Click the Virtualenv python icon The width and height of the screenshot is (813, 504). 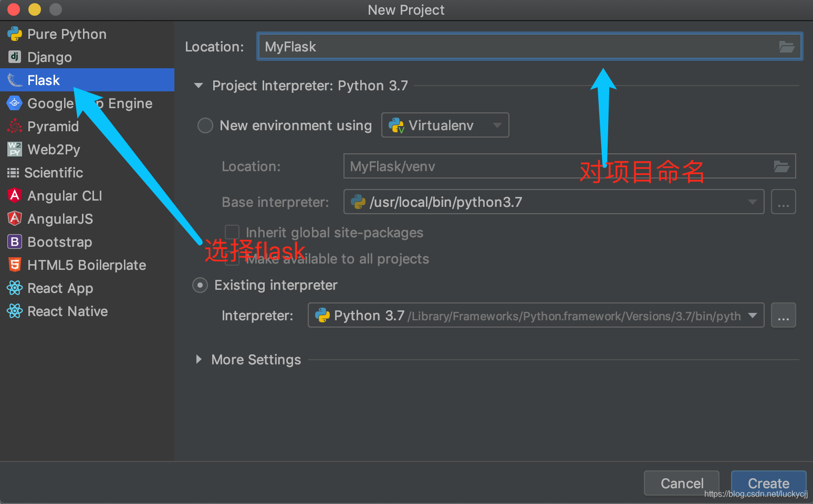point(396,125)
